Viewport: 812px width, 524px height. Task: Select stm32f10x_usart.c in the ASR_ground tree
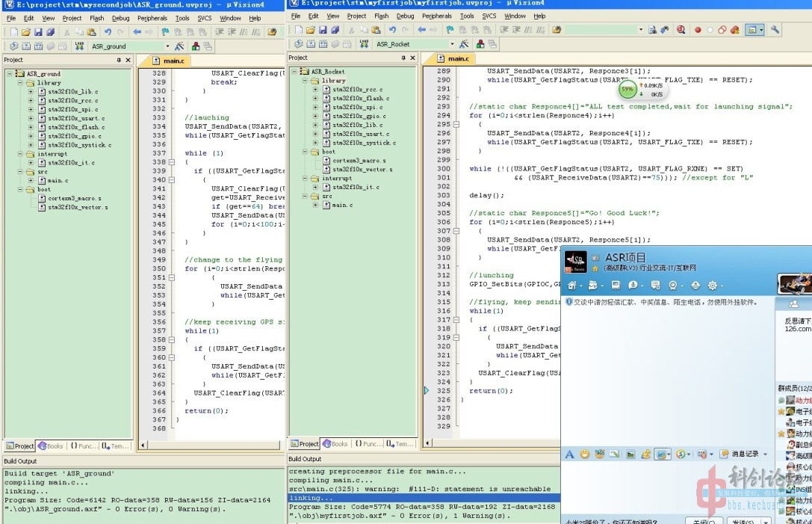[76, 118]
